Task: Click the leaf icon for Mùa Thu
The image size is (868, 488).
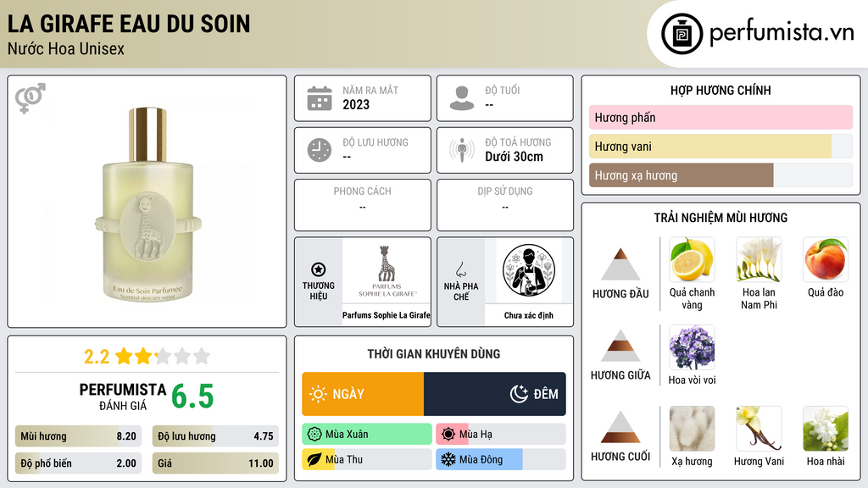Action: tap(314, 459)
